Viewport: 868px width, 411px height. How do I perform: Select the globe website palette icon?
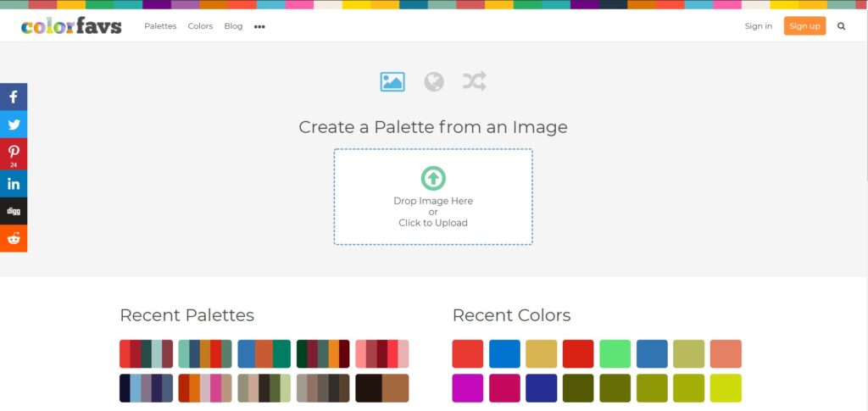(x=434, y=82)
